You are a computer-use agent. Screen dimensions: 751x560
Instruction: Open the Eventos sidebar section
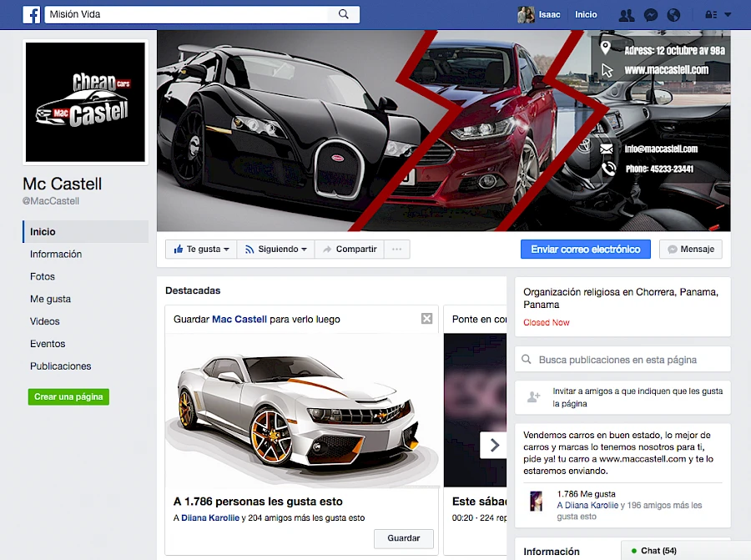click(48, 344)
